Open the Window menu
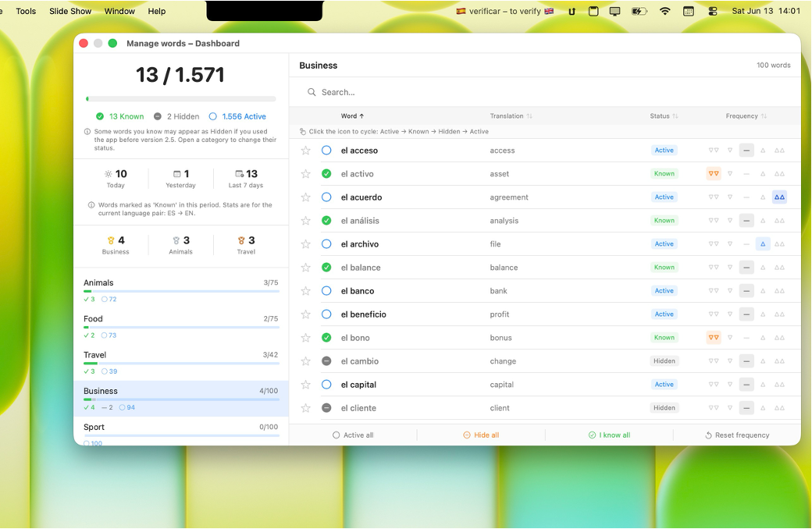 coord(119,12)
